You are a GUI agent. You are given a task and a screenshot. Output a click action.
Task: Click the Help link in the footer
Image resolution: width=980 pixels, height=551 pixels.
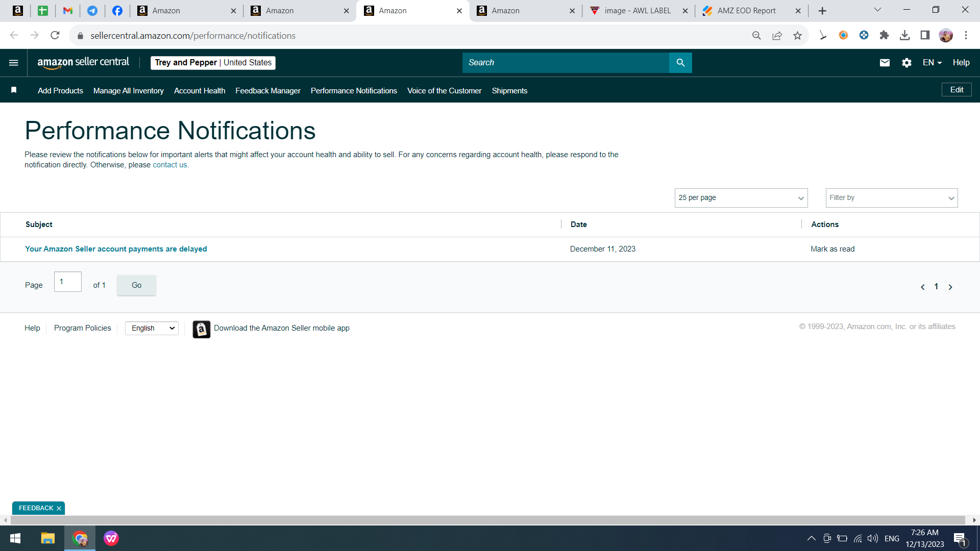coord(32,328)
